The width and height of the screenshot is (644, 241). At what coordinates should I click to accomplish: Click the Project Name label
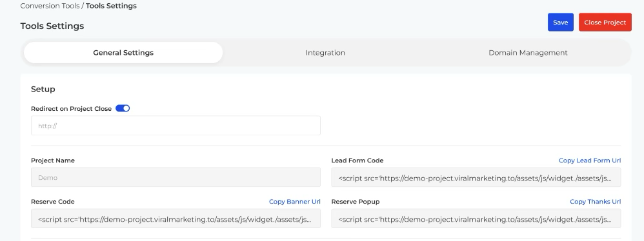[53, 160]
